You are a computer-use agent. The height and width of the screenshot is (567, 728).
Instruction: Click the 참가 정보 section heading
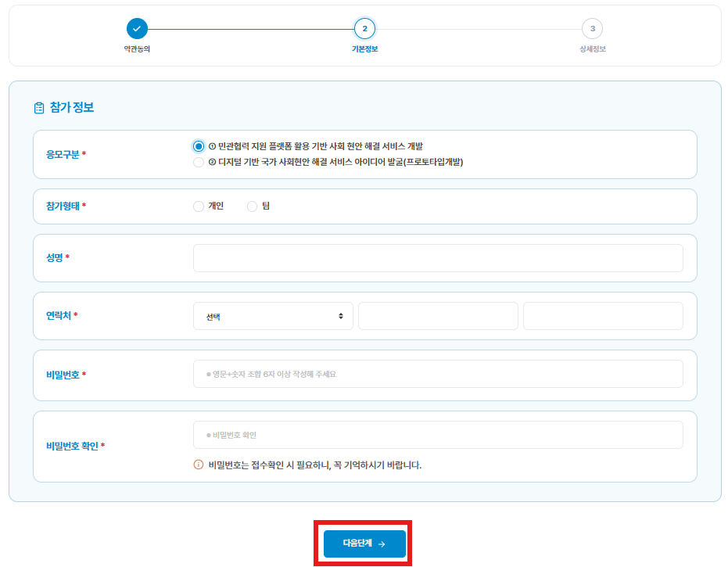72,107
